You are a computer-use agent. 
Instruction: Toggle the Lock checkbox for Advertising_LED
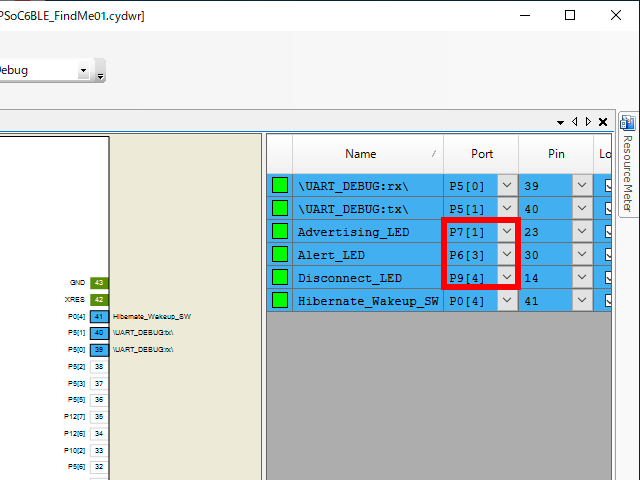pyautogui.click(x=608, y=231)
